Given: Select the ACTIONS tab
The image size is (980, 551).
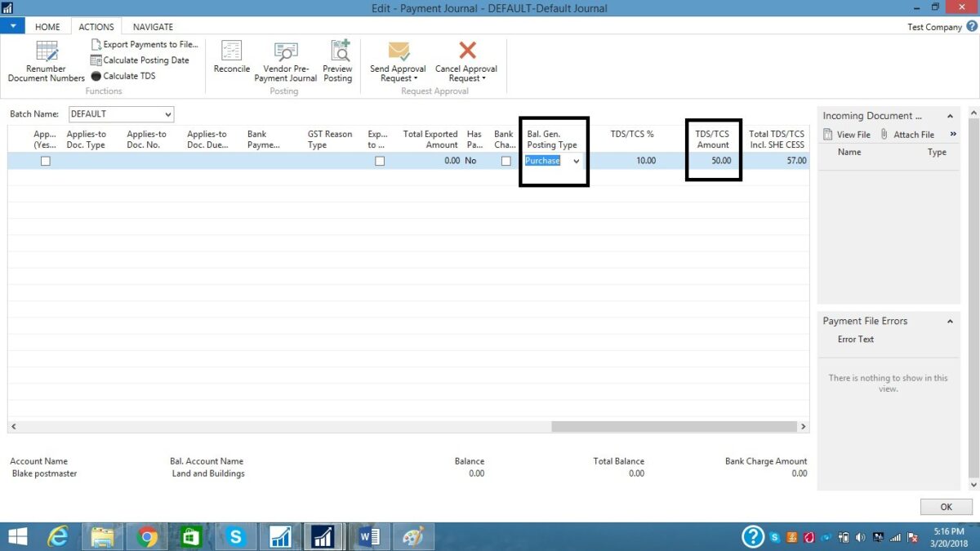Looking at the screenshot, I should pyautogui.click(x=96, y=27).
